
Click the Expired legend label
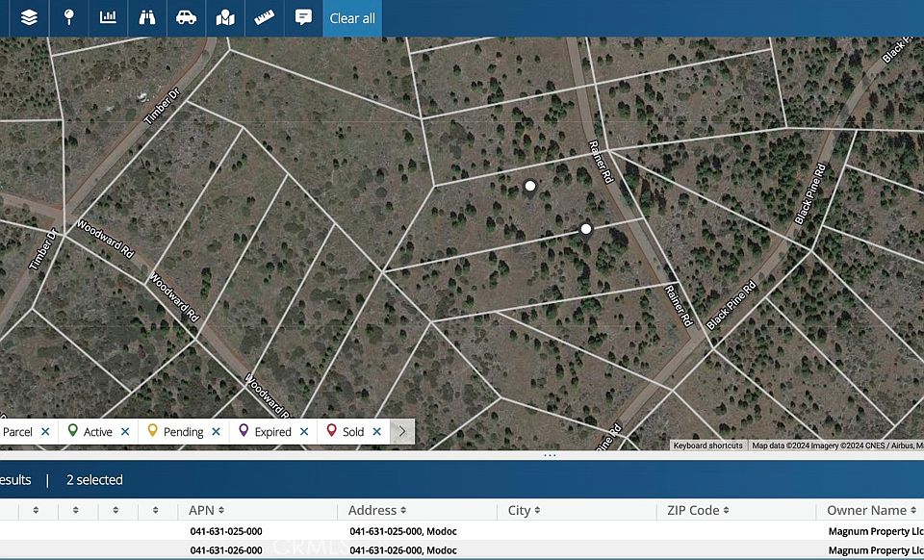(x=272, y=432)
